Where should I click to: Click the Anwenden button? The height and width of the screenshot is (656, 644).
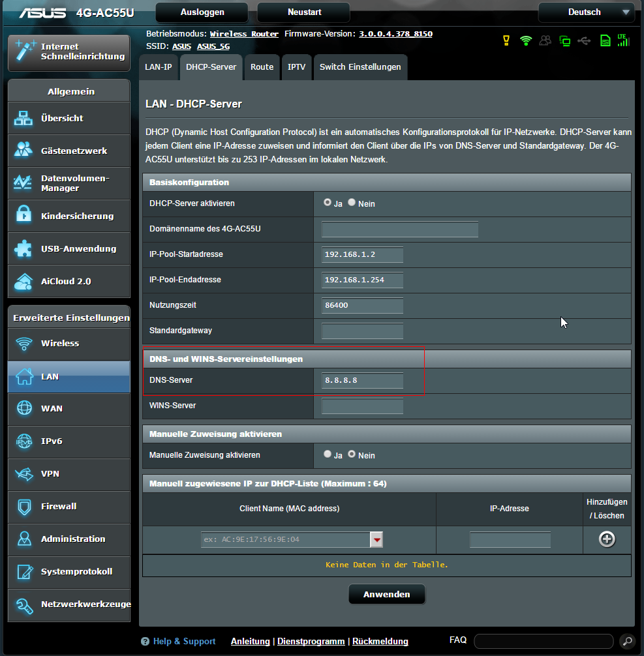[x=386, y=595]
